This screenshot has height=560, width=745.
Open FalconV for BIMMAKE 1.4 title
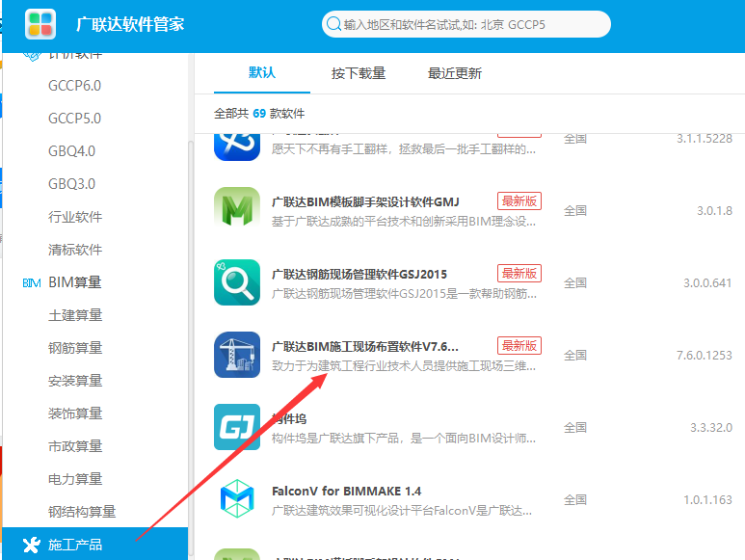346,491
